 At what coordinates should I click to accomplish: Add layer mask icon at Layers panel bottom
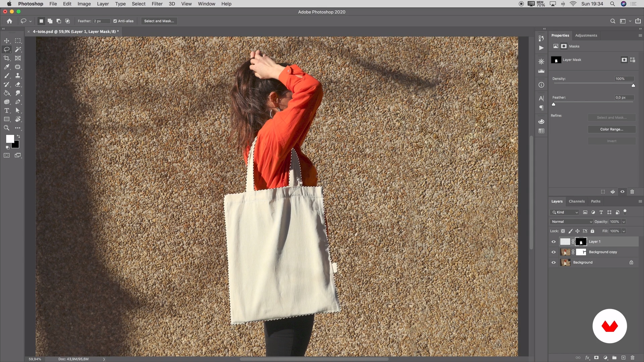[x=596, y=358]
